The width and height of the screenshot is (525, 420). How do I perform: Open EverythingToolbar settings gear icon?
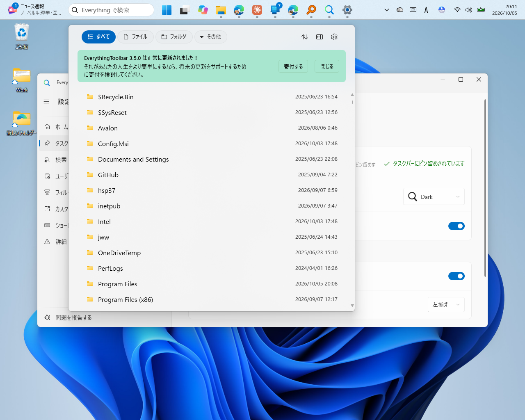(334, 37)
